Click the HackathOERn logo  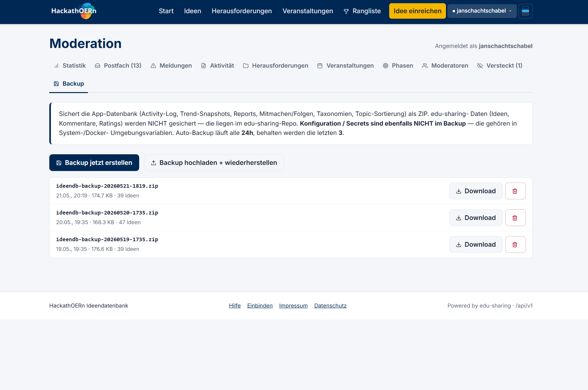point(74,11)
